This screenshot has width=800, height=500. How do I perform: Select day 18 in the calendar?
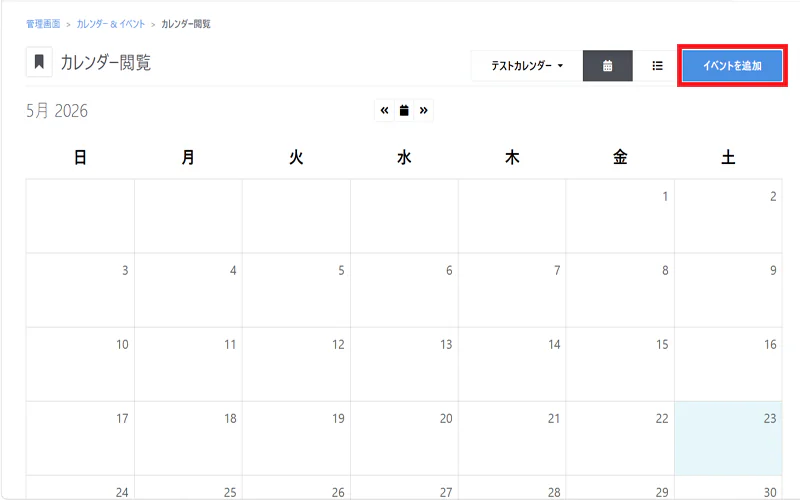click(188, 438)
